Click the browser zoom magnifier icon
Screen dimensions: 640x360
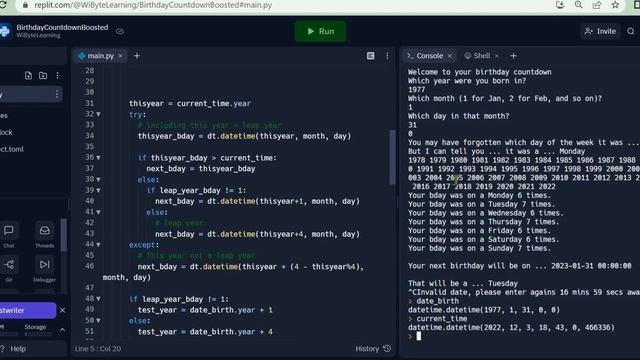pyautogui.click(x=578, y=5)
